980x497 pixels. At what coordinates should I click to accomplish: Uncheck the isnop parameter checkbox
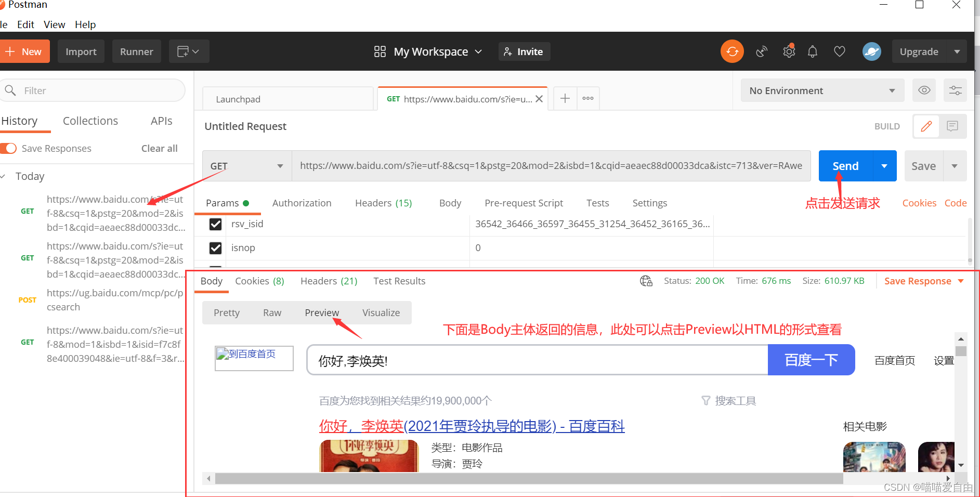point(216,248)
